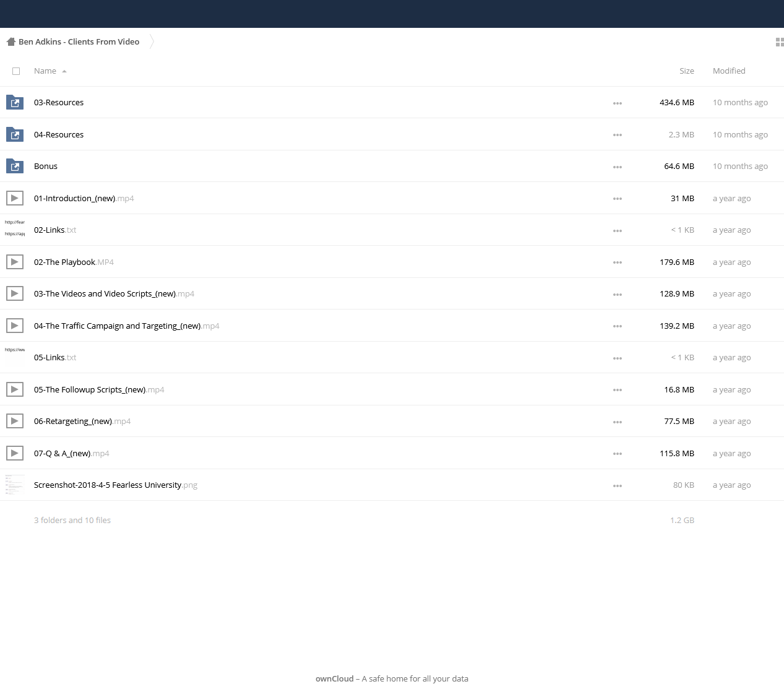Open file 02-The Playbook.MP4
Viewport: 784px width, 697px height.
(74, 262)
